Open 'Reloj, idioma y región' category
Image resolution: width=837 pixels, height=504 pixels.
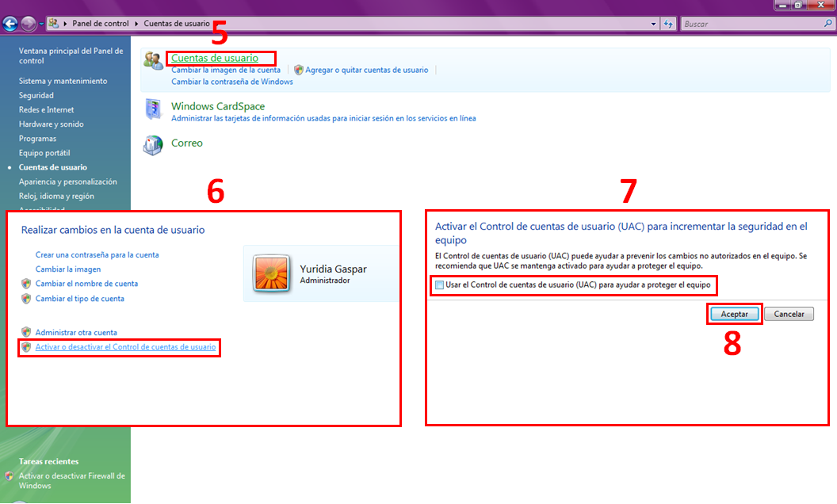point(56,197)
